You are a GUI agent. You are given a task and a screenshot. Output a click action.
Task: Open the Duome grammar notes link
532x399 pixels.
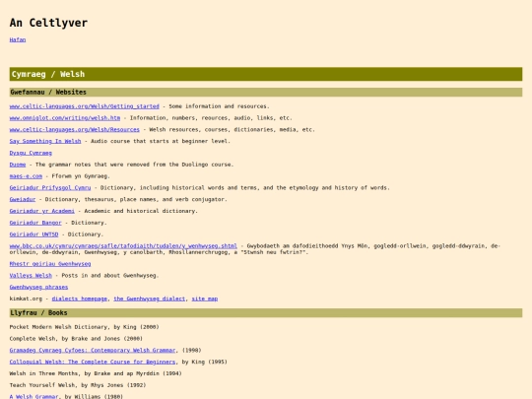point(18,165)
